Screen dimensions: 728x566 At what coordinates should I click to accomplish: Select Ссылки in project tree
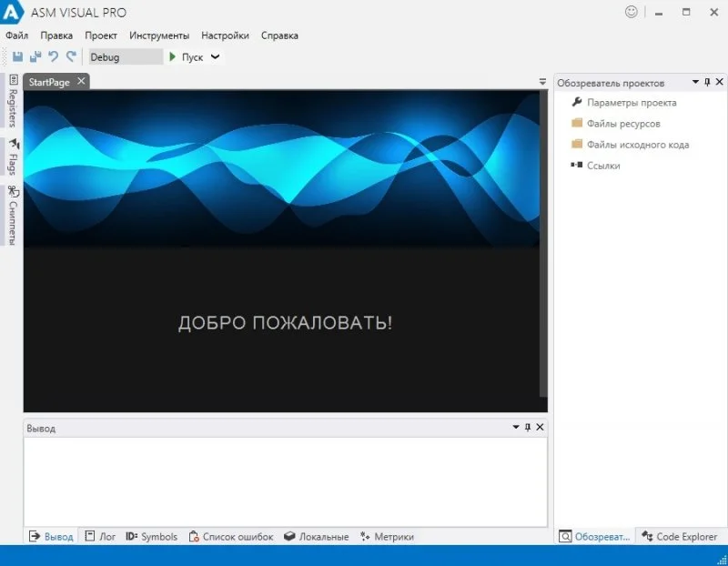click(x=603, y=166)
